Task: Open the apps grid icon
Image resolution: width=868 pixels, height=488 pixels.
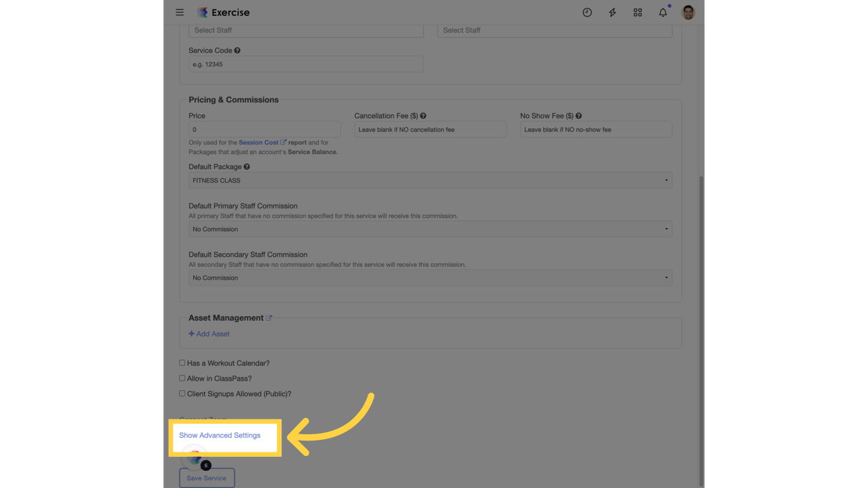Action: [637, 12]
